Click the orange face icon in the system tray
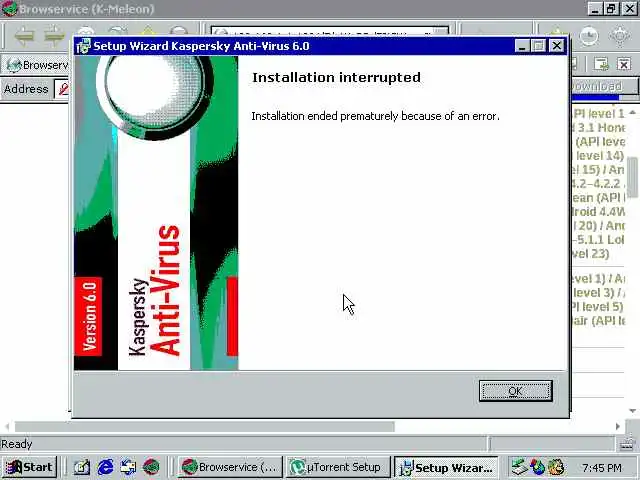 (x=556, y=467)
